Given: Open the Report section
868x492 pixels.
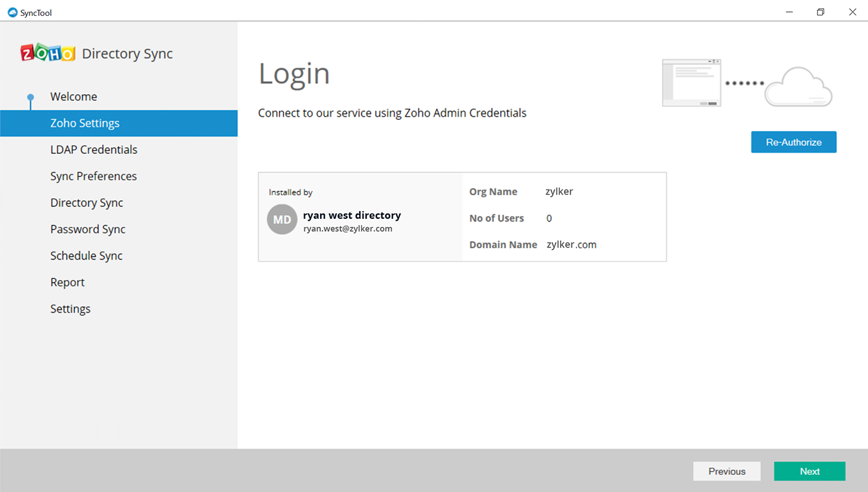Looking at the screenshot, I should tap(68, 282).
